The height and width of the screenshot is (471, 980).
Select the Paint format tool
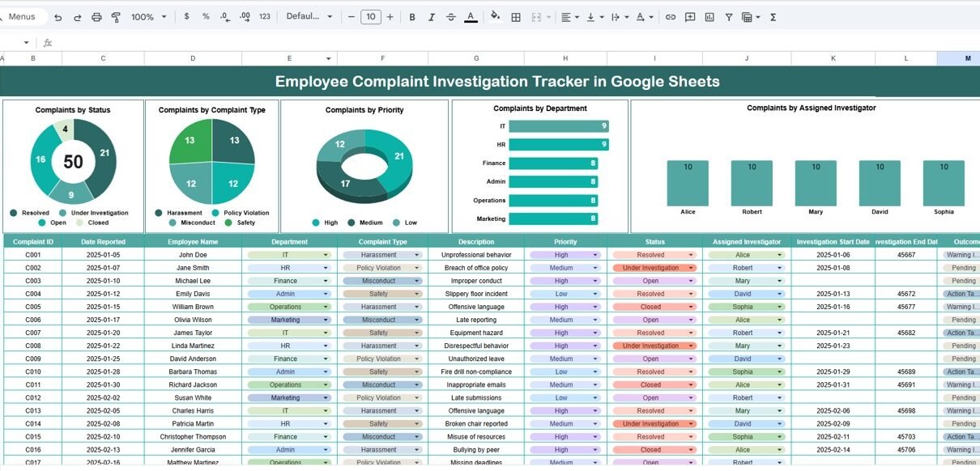pyautogui.click(x=116, y=17)
